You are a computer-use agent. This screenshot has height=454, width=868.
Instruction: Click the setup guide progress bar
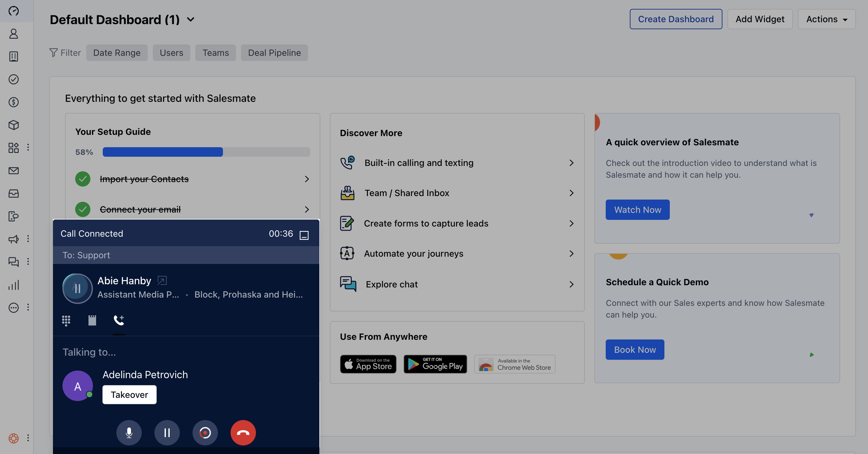tap(206, 152)
